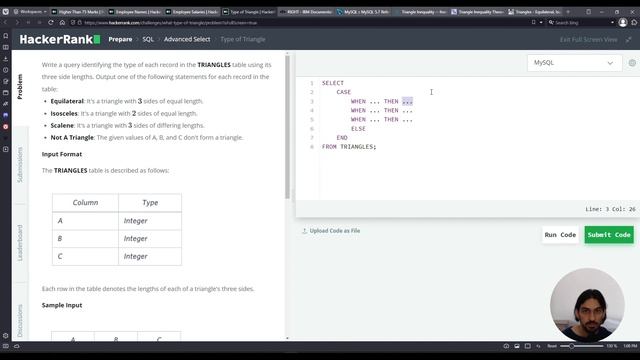Click the SELECT keyword in editor

[333, 83]
